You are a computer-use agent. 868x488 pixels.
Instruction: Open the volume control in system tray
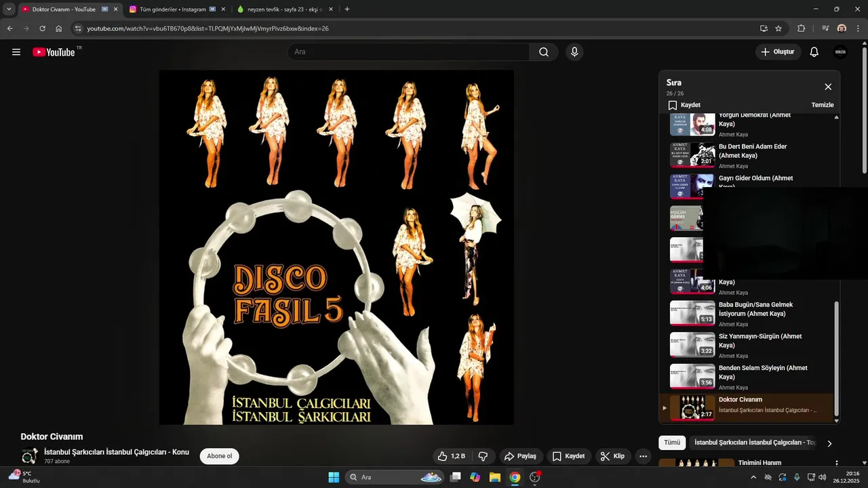[822, 477]
